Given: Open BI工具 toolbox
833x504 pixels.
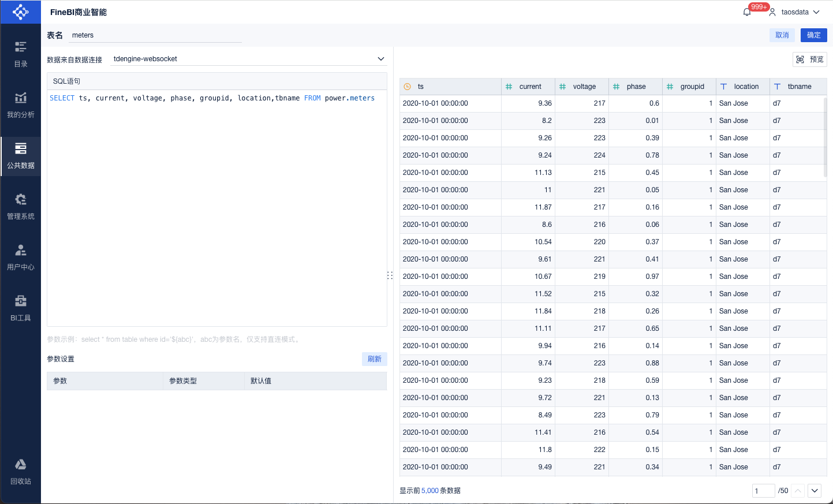Looking at the screenshot, I should pos(21,308).
